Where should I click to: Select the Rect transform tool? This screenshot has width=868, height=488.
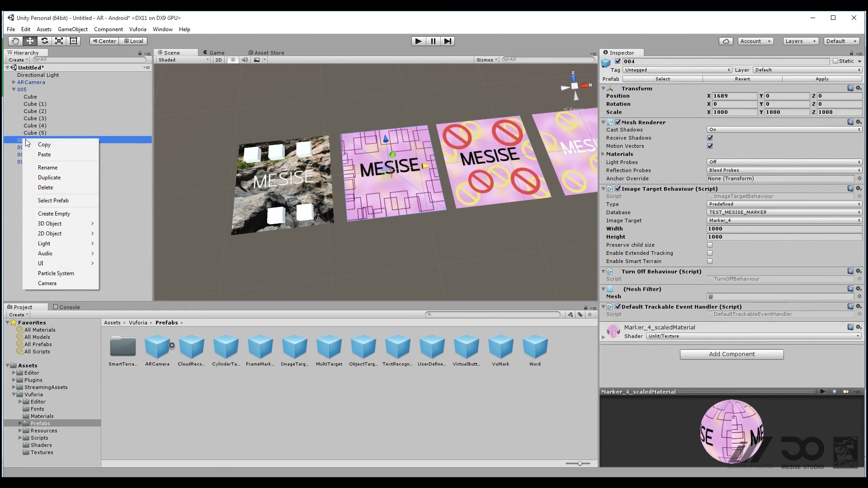73,41
